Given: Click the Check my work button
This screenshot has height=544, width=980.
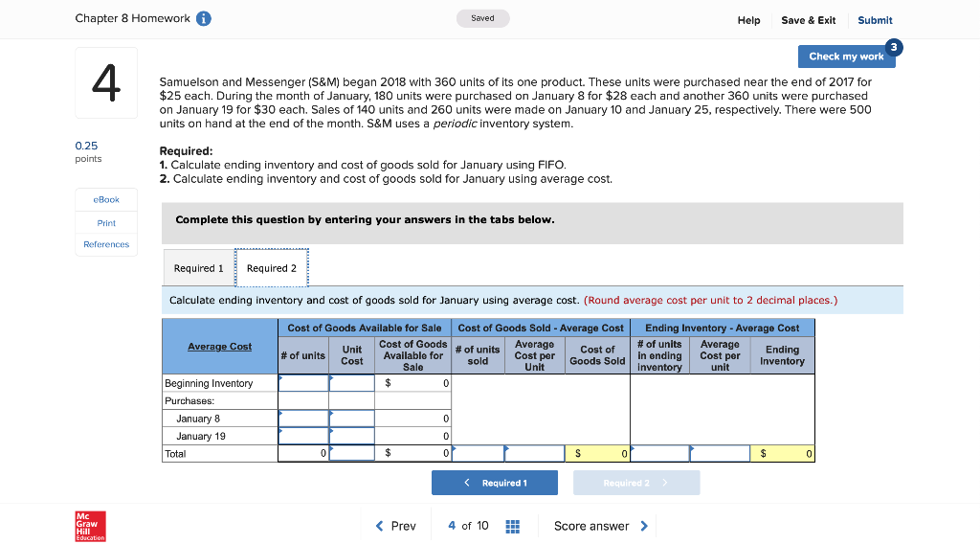Looking at the screenshot, I should pos(846,57).
